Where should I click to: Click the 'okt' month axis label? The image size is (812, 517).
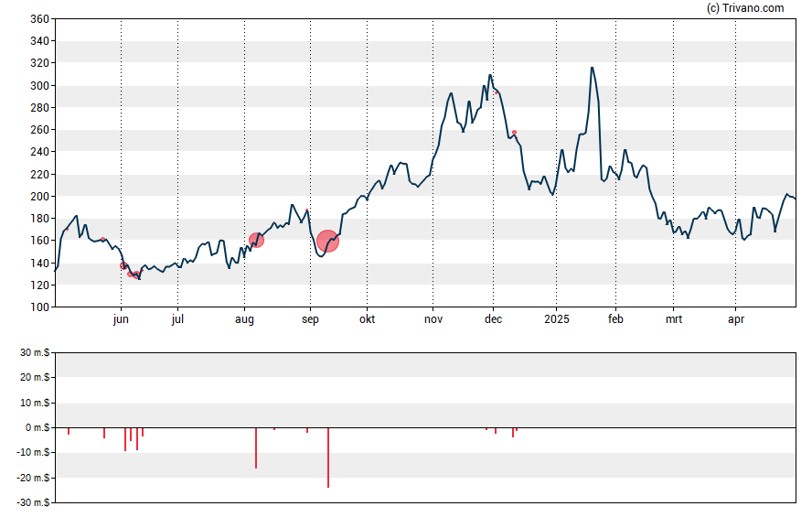(x=368, y=319)
